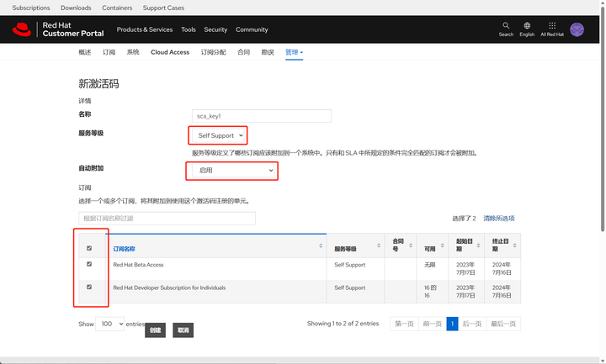Viewport: 606px width, 364px height.
Task: Open Containers top link
Action: (x=117, y=8)
